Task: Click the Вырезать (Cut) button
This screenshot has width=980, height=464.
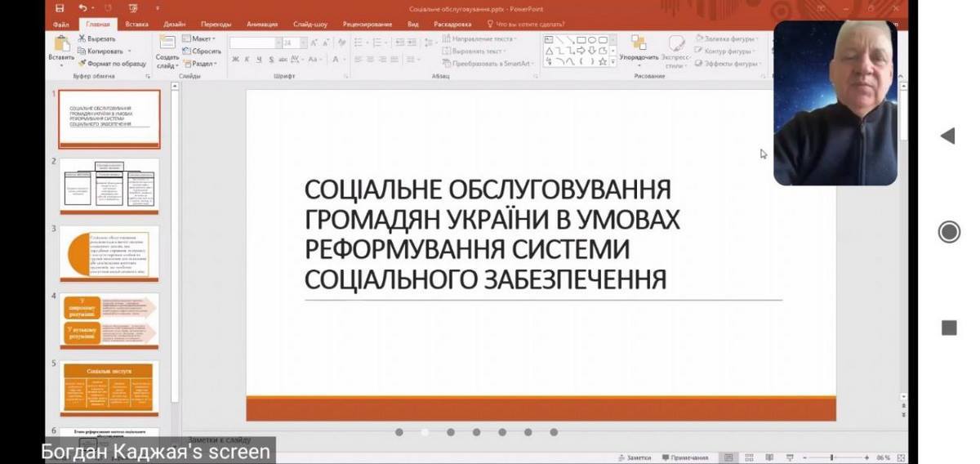Action: coord(97,38)
